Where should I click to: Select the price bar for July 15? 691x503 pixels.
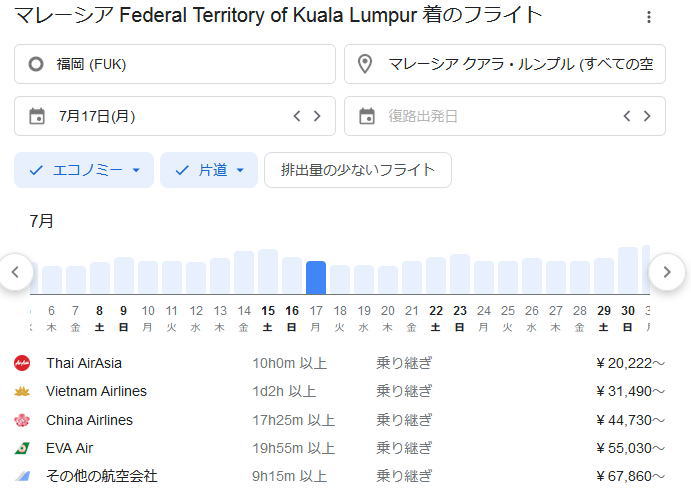point(268,272)
